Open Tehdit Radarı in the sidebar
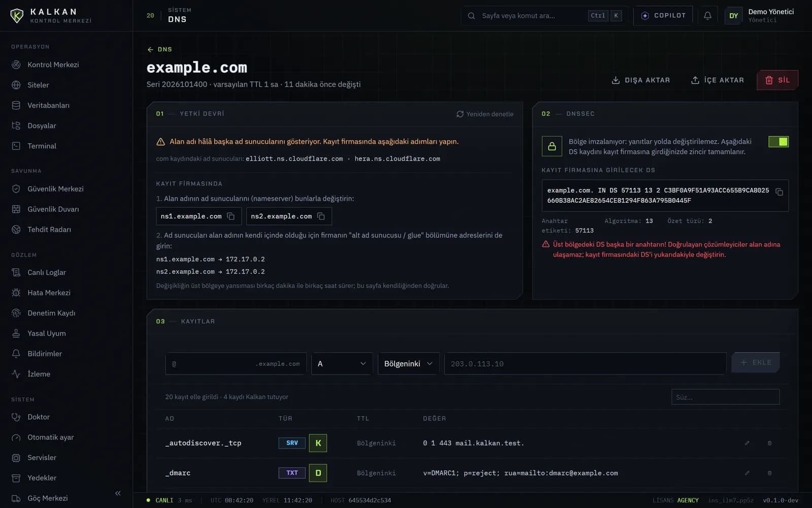This screenshot has height=508, width=812. pyautogui.click(x=66, y=229)
